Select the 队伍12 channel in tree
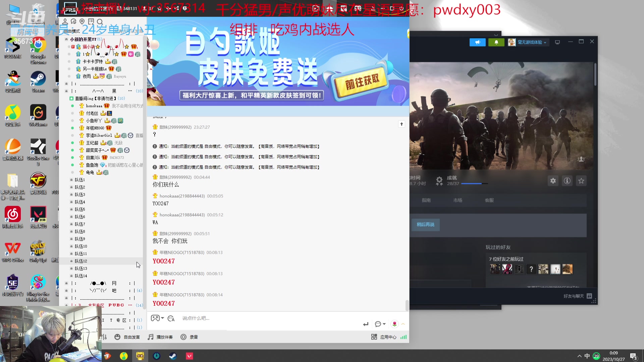 click(81, 261)
